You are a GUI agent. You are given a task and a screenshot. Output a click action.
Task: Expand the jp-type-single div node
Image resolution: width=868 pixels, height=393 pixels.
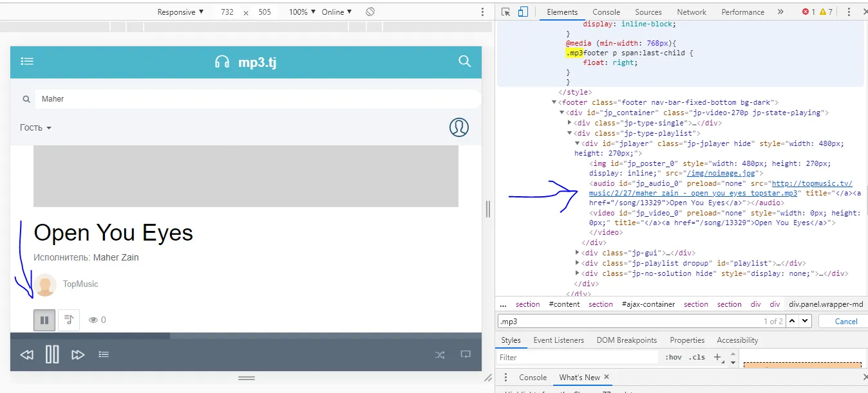coord(569,123)
